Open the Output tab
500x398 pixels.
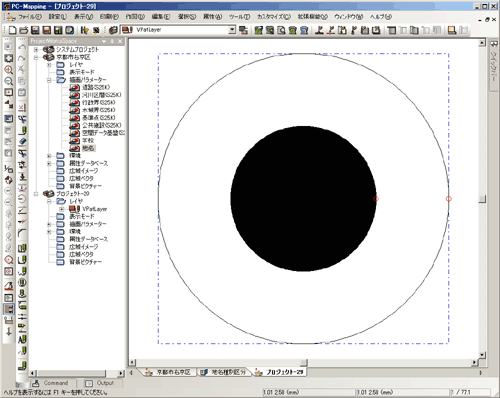click(x=100, y=383)
